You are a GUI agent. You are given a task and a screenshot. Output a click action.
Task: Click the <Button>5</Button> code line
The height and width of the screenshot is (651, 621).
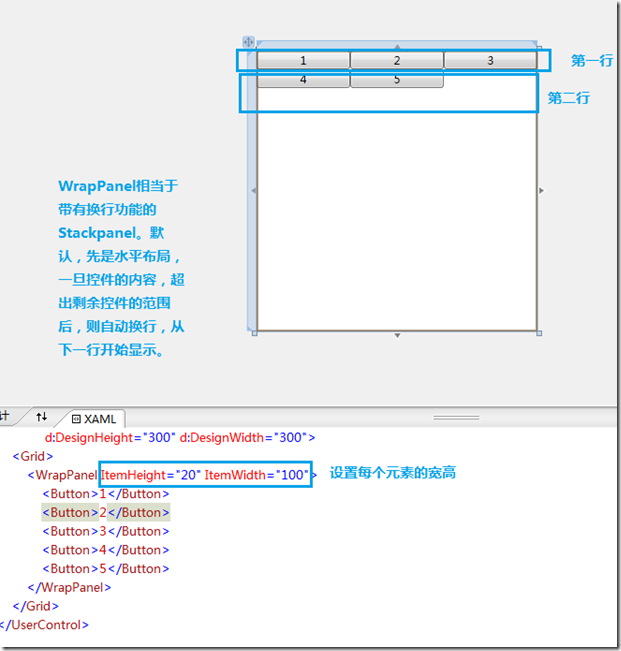[x=106, y=569]
